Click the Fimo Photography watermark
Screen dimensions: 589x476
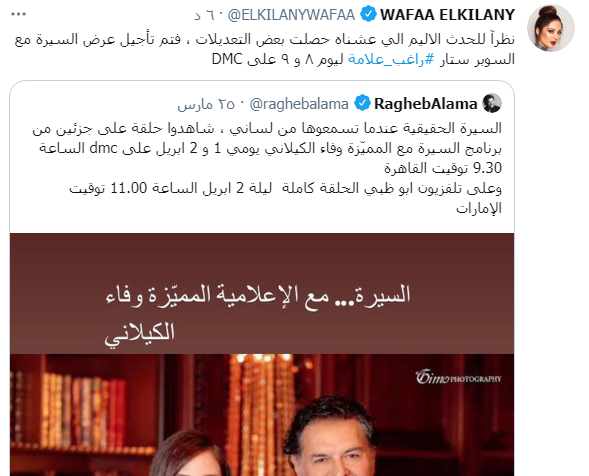coord(458,377)
